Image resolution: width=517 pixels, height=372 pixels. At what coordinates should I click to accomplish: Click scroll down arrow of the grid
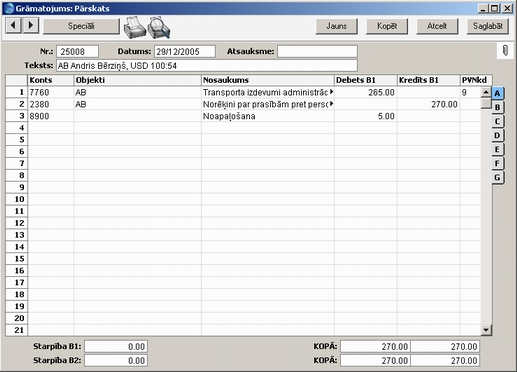[x=486, y=330]
